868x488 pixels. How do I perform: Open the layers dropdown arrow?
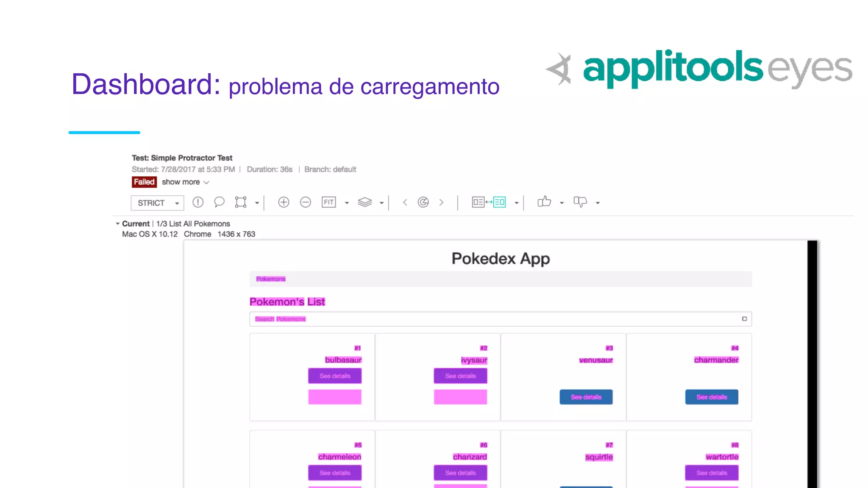pos(381,203)
